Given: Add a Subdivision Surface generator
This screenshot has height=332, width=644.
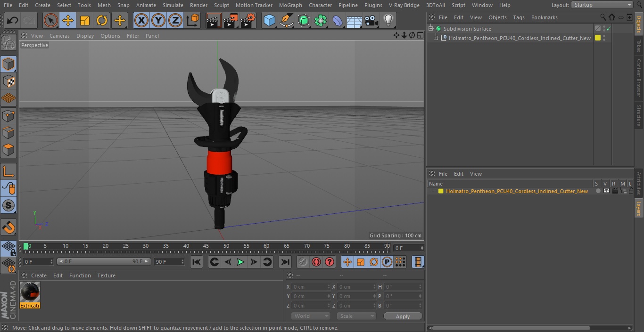Looking at the screenshot, I should click(304, 20).
